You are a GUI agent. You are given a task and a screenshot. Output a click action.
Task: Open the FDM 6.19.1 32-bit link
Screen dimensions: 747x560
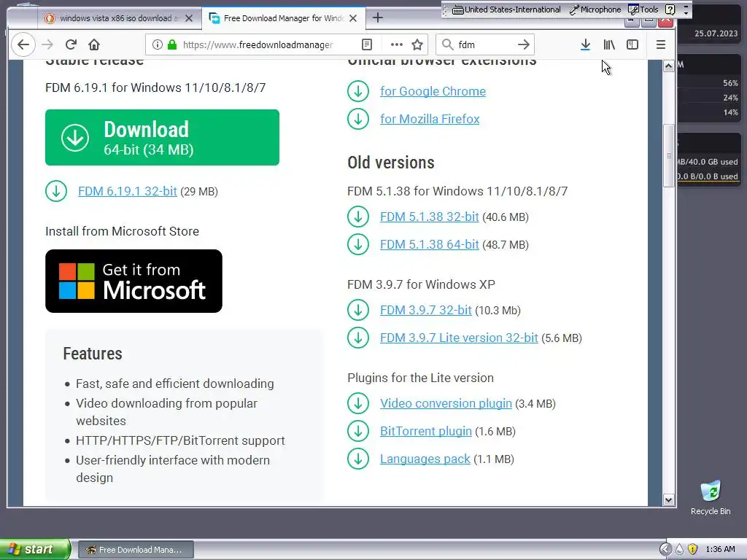[127, 191]
